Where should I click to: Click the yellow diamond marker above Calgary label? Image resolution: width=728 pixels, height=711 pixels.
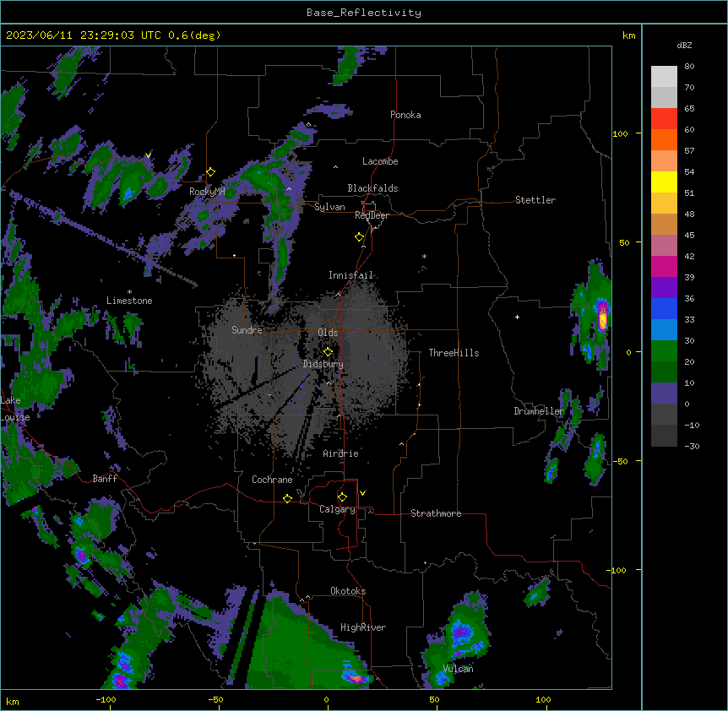click(342, 497)
